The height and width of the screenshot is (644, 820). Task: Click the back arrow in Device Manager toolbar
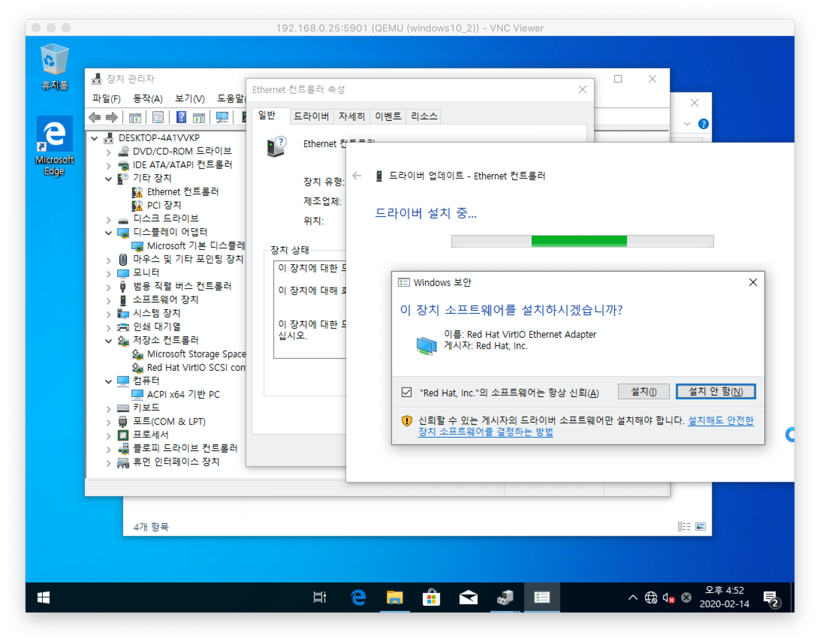click(x=94, y=117)
